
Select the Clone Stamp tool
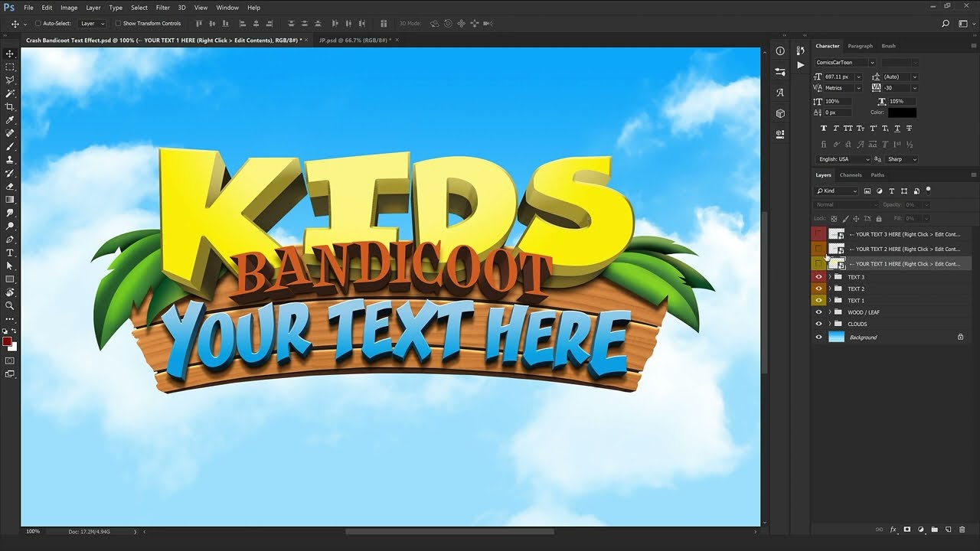(10, 160)
